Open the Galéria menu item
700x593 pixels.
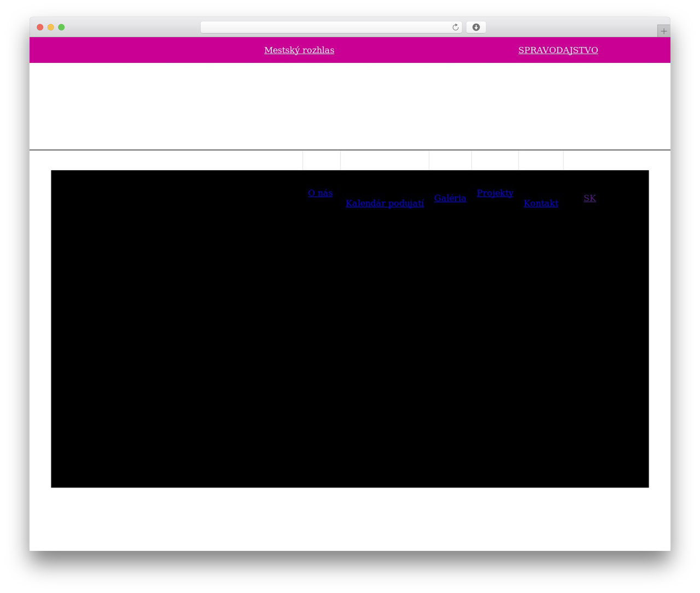coord(450,198)
